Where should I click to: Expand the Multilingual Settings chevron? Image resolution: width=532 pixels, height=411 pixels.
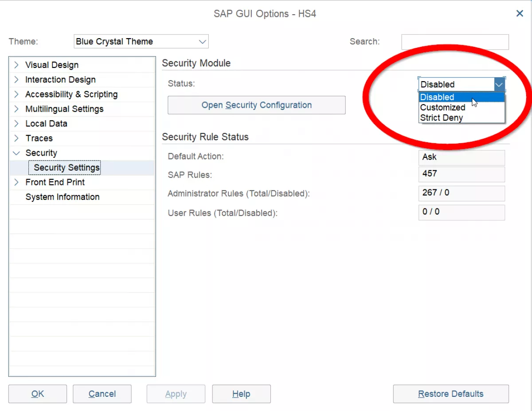coord(16,109)
